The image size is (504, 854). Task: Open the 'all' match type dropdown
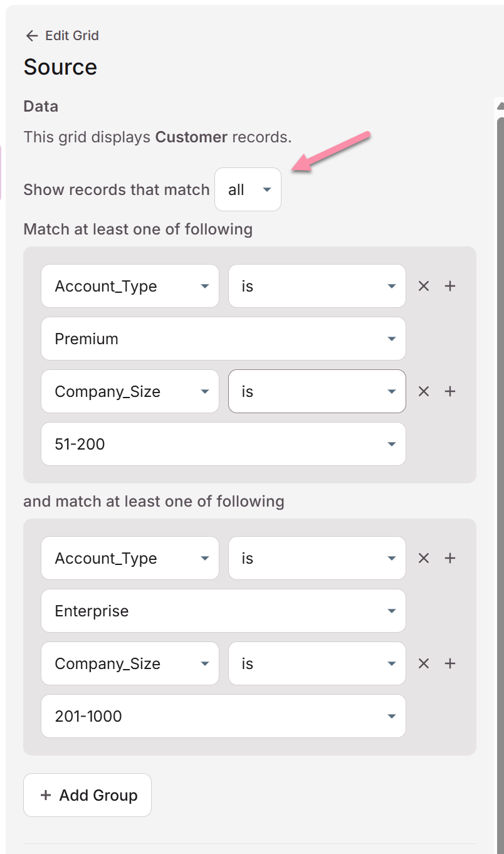248,189
